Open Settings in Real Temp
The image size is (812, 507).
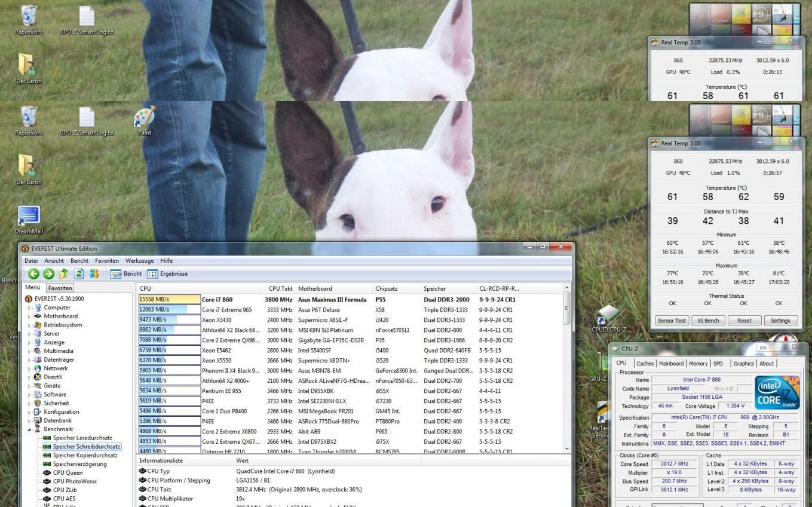coord(780,320)
